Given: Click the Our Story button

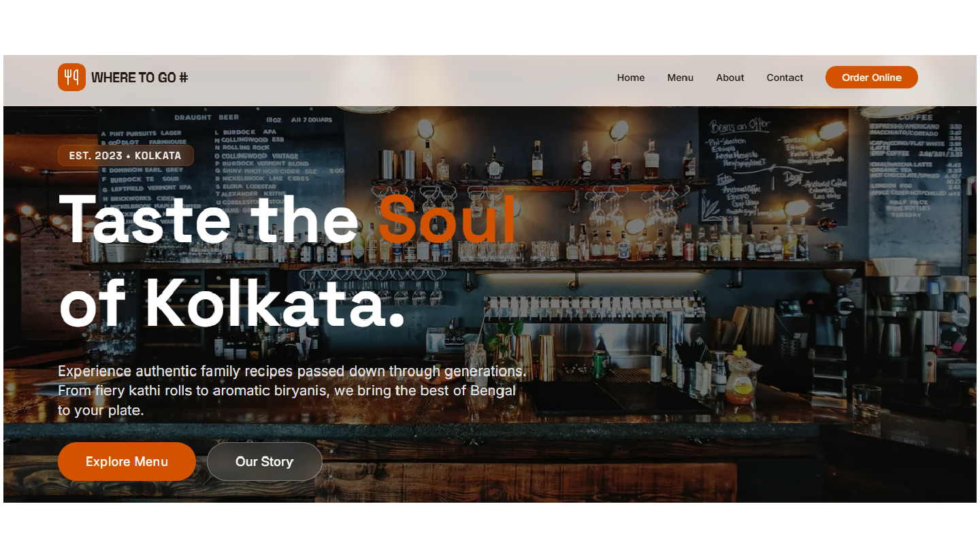Looking at the screenshot, I should [x=264, y=461].
